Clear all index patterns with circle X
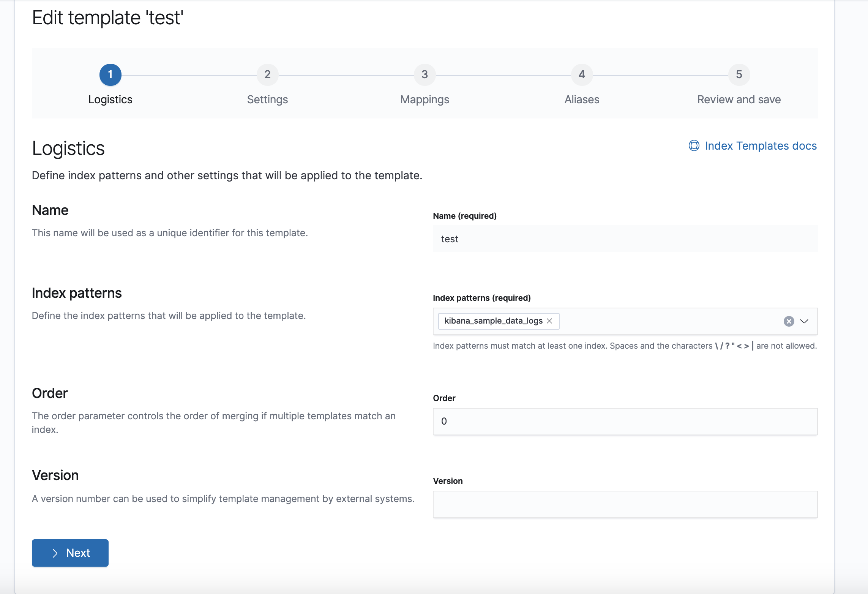The image size is (868, 594). [x=789, y=321]
